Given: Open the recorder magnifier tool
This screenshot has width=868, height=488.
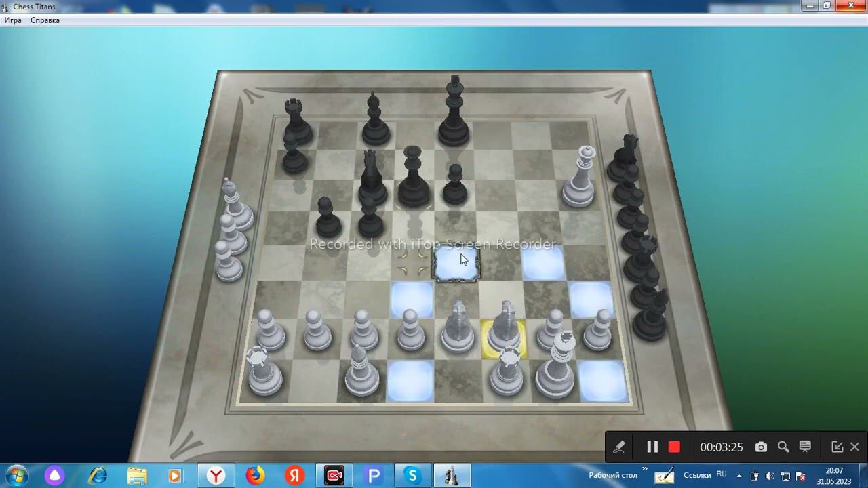Looking at the screenshot, I should pyautogui.click(x=783, y=447).
